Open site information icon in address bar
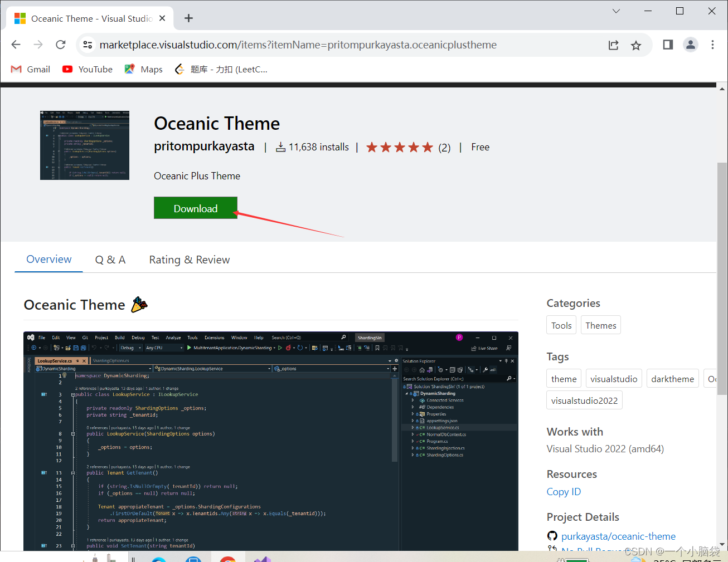 pos(88,45)
